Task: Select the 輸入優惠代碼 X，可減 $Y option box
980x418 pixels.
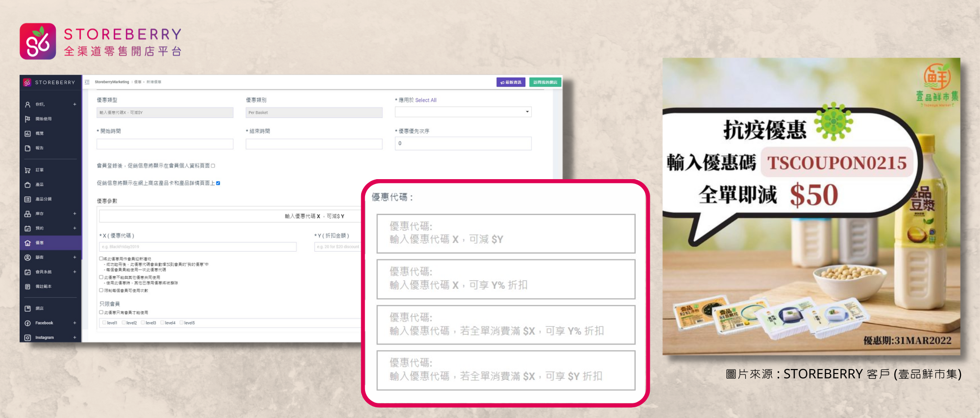Action: [x=506, y=233]
